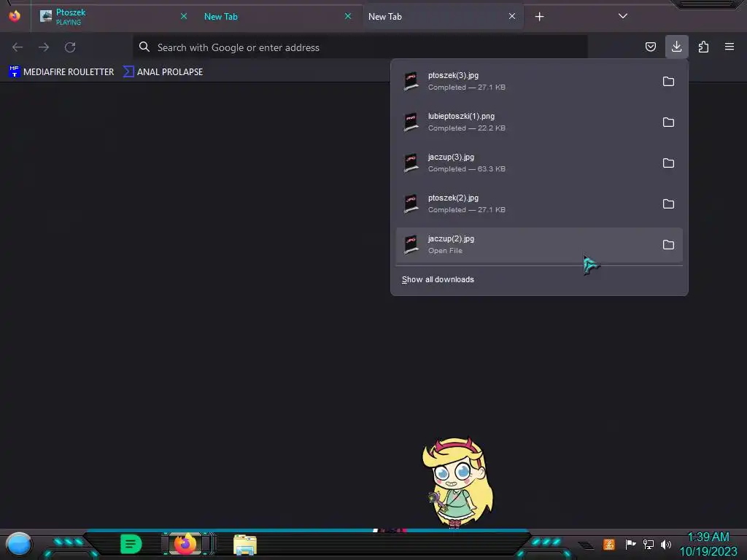This screenshot has width=747, height=560.
Task: Click the volume speaker tray icon
Action: [x=666, y=544]
